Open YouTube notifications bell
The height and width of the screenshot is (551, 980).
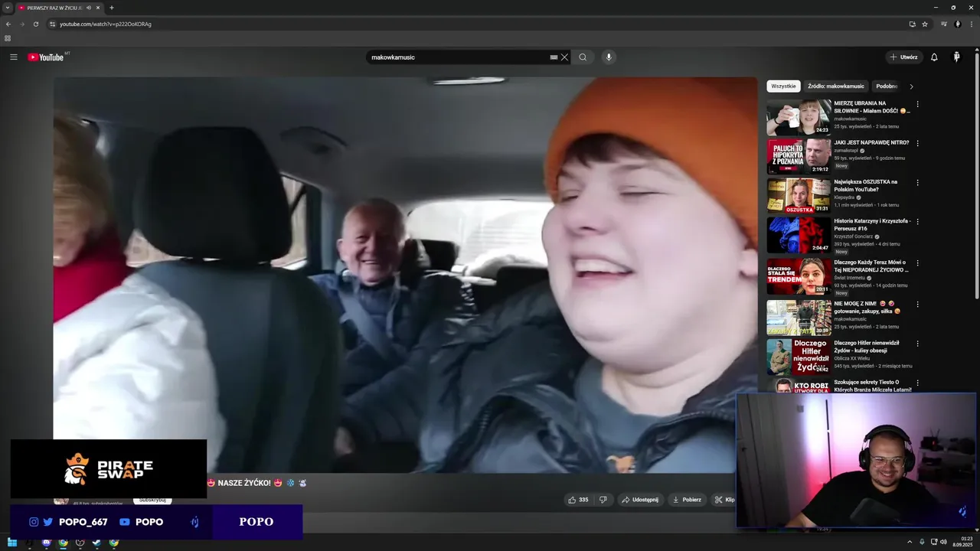pyautogui.click(x=934, y=57)
